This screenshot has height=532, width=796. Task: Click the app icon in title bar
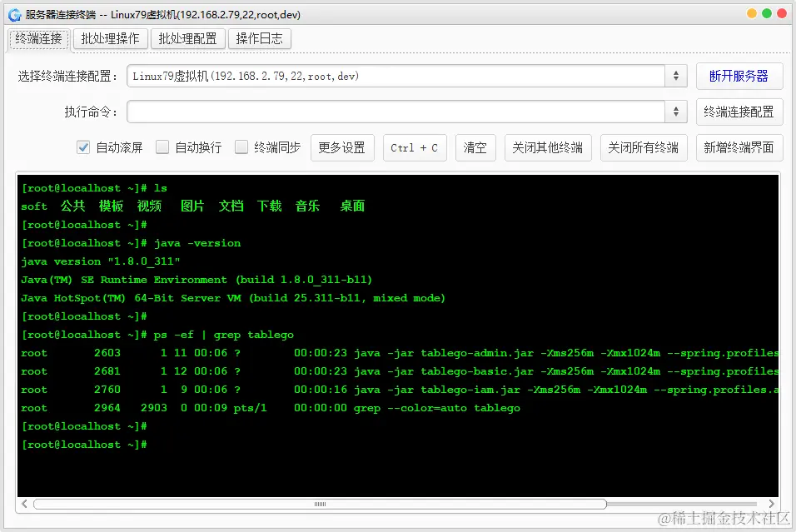click(15, 14)
